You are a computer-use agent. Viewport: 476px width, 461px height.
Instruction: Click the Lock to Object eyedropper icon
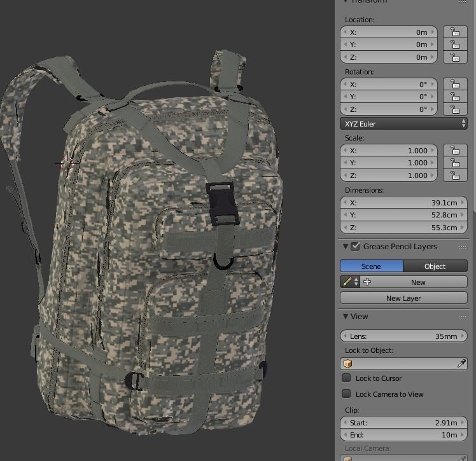click(461, 363)
